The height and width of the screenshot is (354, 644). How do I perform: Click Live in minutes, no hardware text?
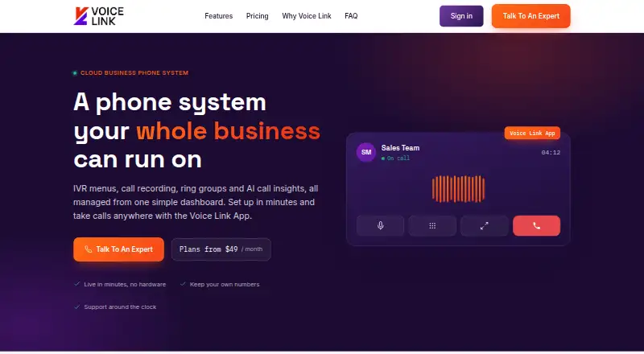(x=125, y=284)
